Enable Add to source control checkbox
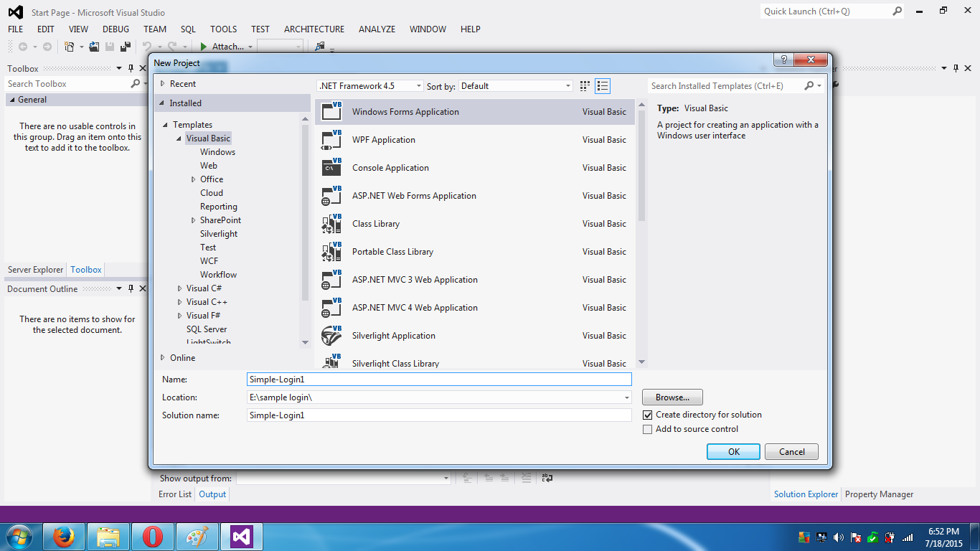980x551 pixels. (x=648, y=429)
